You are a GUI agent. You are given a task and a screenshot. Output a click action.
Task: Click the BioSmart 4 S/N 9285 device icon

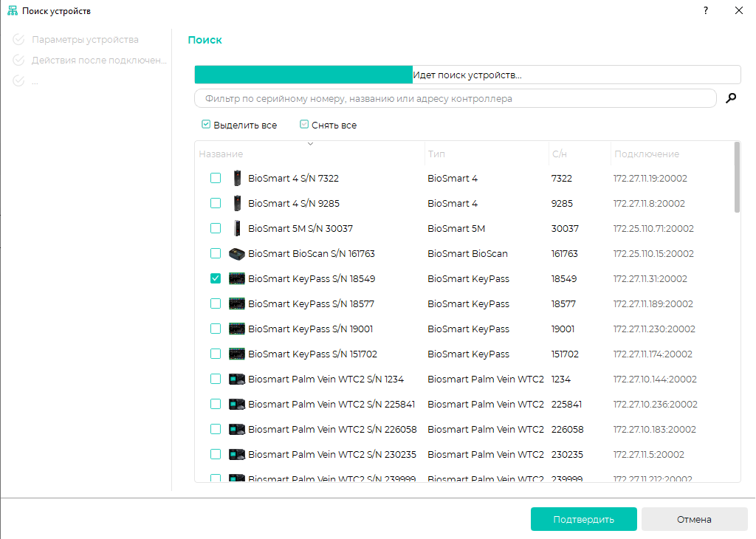pos(237,204)
